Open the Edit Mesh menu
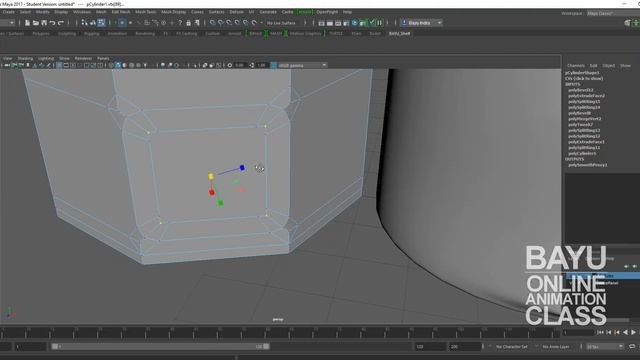The height and width of the screenshot is (360, 640). point(121,12)
